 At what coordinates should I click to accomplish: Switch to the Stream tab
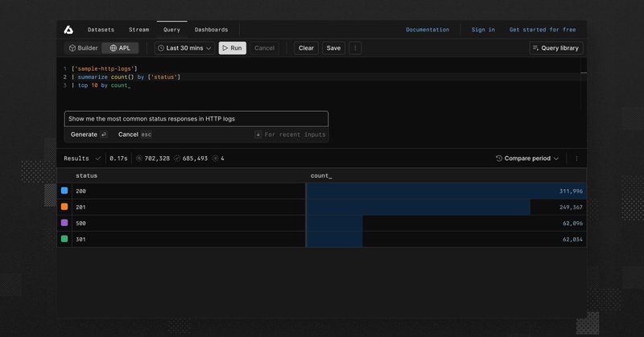pyautogui.click(x=138, y=30)
